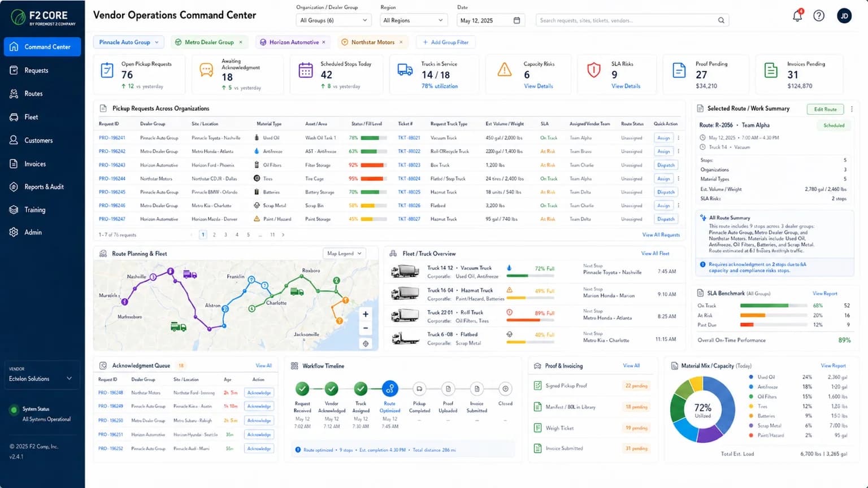
Task: Open SLA Benchmark View Report link
Action: tap(824, 294)
